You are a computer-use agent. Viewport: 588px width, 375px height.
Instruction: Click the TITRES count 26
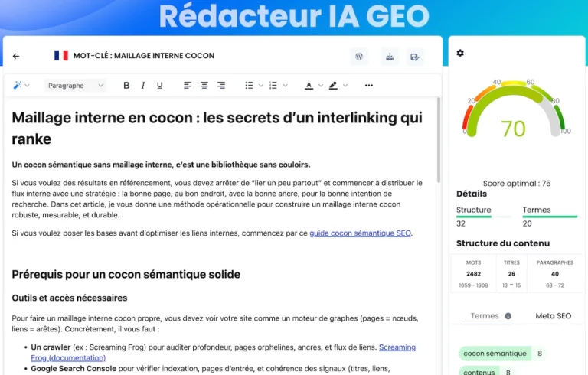click(511, 274)
